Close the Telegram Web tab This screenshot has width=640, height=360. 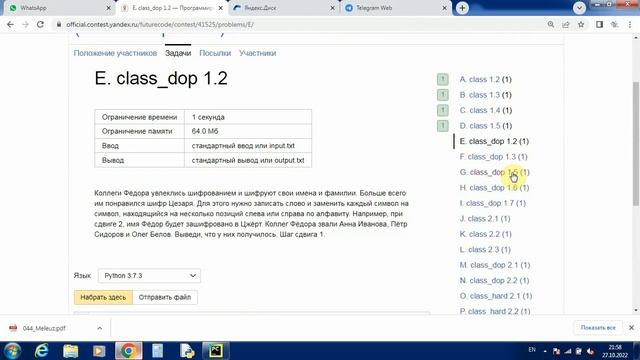[x=444, y=8]
